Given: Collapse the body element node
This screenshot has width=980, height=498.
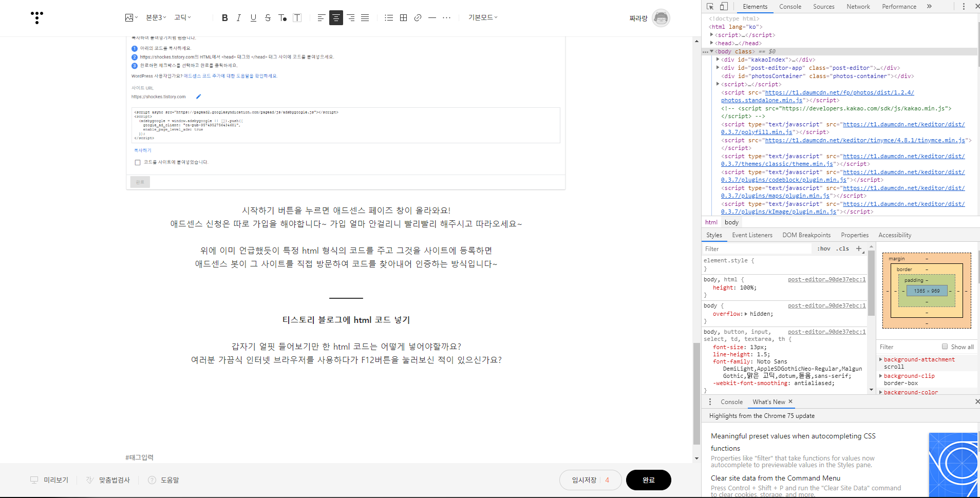Looking at the screenshot, I should point(712,51).
